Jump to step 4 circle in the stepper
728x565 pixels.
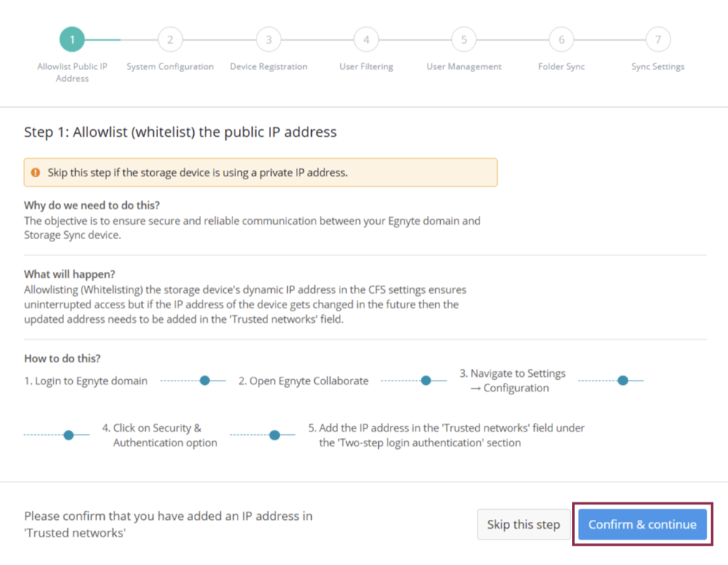(x=366, y=39)
